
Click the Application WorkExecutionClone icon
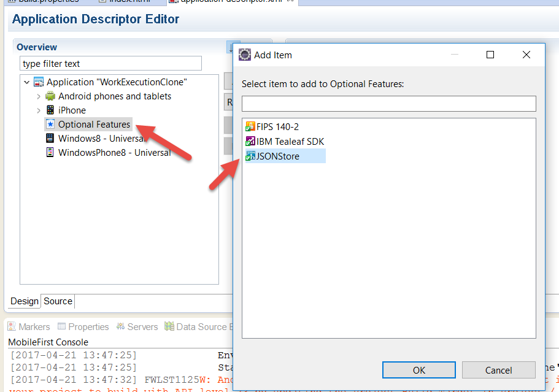tap(38, 82)
